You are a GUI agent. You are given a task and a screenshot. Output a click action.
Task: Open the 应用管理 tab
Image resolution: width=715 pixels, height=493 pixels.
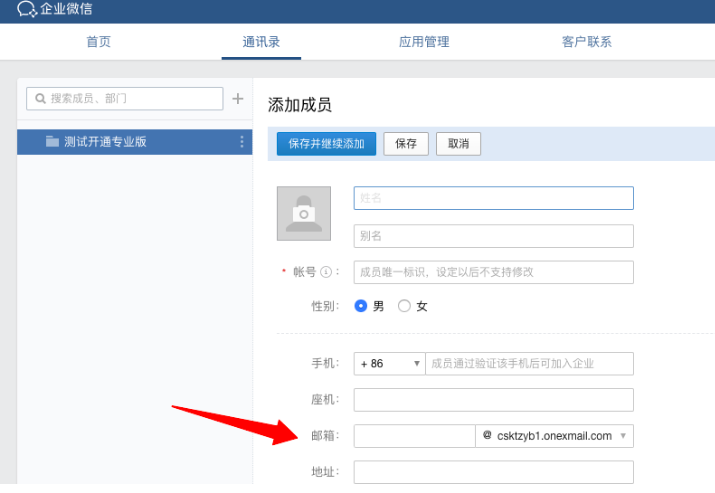[x=424, y=42]
